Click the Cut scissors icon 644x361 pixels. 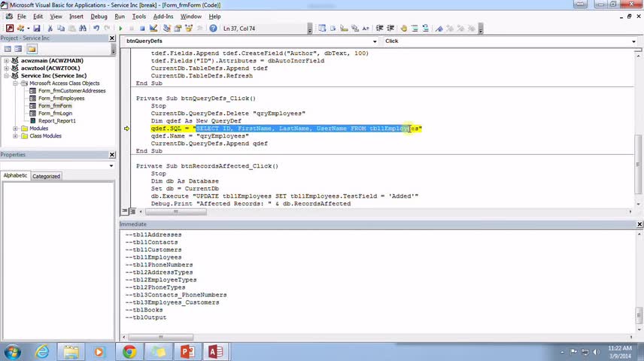50,29
